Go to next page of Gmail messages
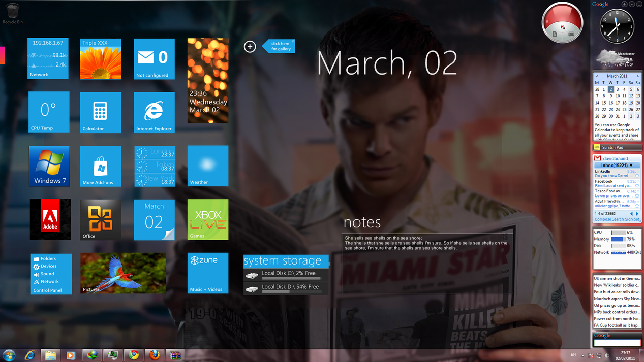Image resolution: width=644 pixels, height=362 pixels. pyautogui.click(x=637, y=214)
